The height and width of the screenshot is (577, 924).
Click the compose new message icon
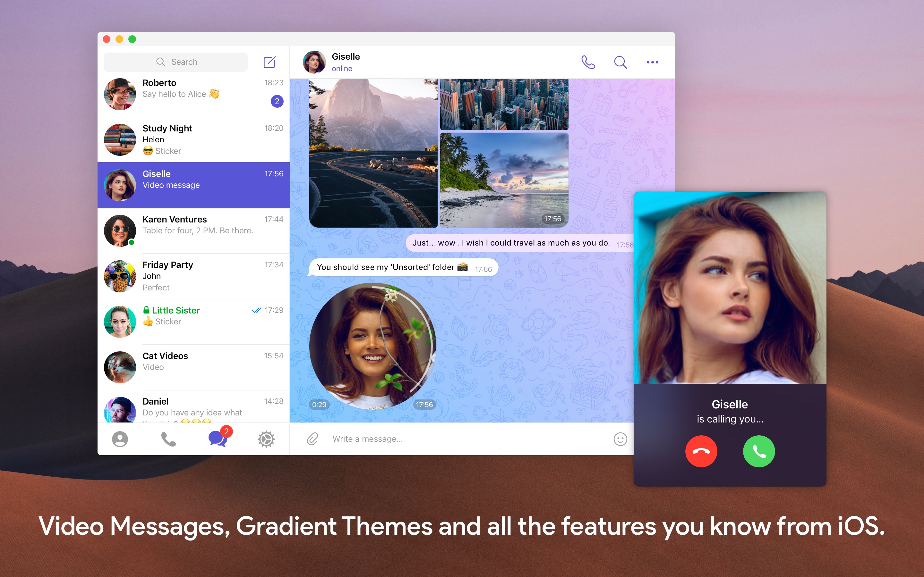pyautogui.click(x=270, y=62)
